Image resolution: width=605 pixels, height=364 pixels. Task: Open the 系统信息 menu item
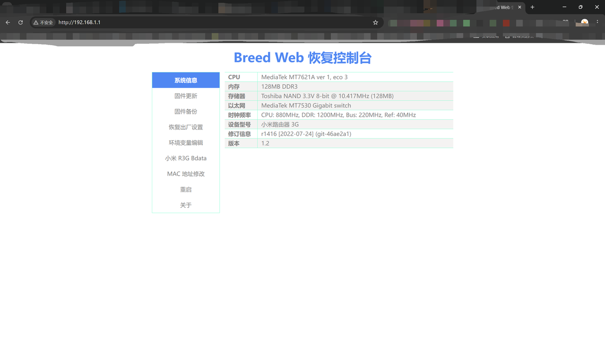pos(186,80)
